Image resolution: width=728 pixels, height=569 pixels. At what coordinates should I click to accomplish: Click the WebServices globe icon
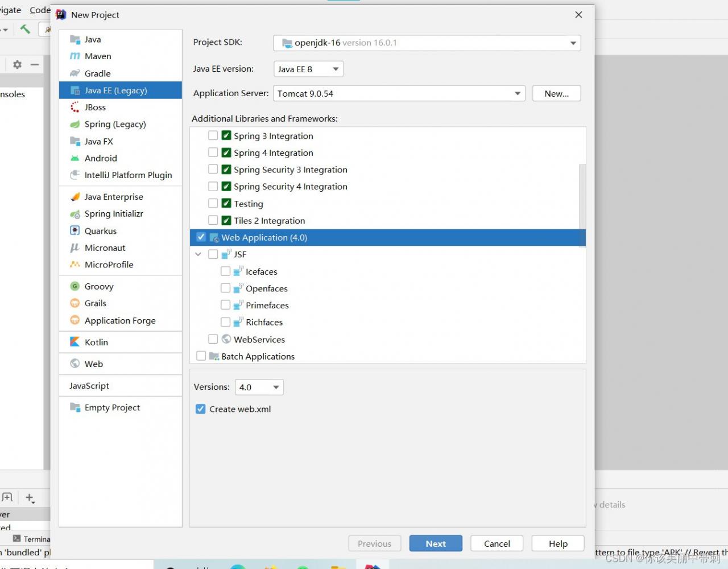pyautogui.click(x=226, y=339)
